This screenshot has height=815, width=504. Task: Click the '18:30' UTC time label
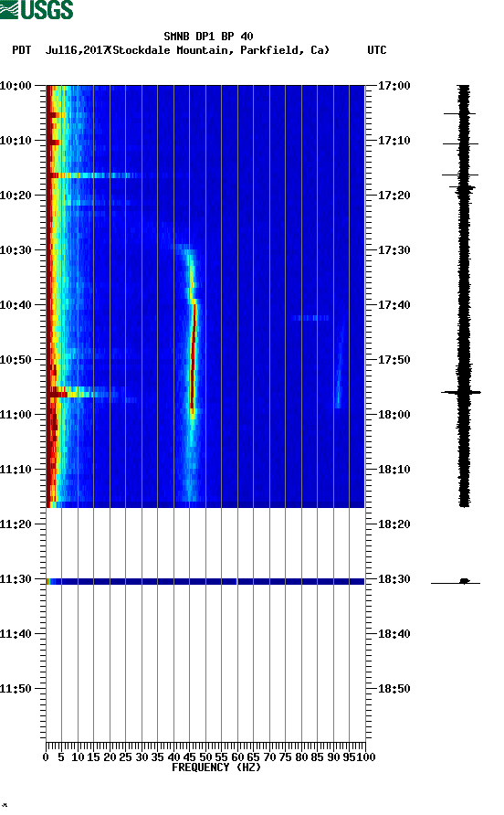click(394, 579)
